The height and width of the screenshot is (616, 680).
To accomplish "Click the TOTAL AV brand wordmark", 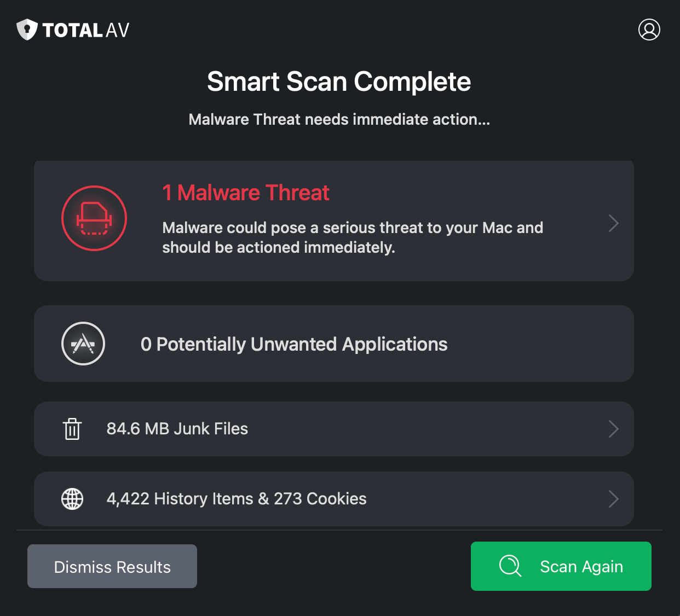I will [86, 30].
